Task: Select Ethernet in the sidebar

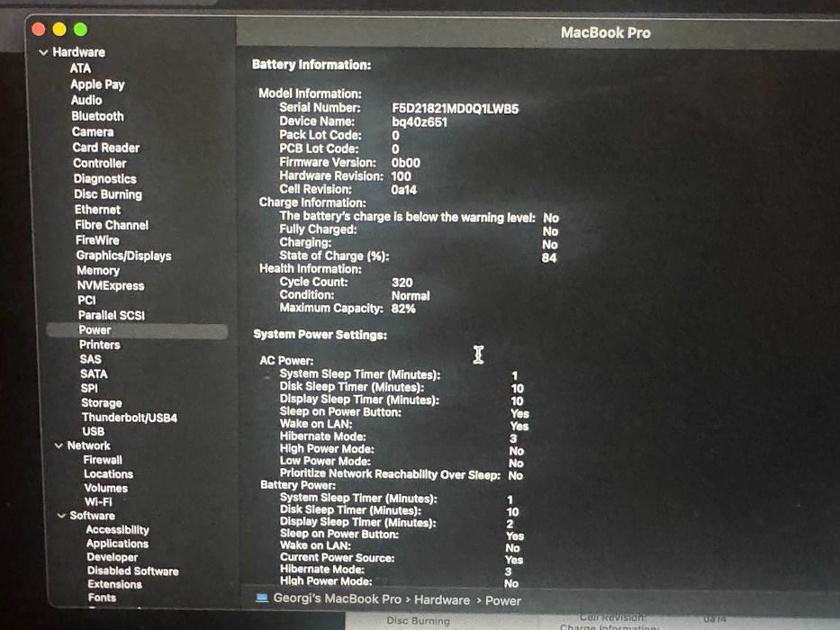Action: (97, 210)
